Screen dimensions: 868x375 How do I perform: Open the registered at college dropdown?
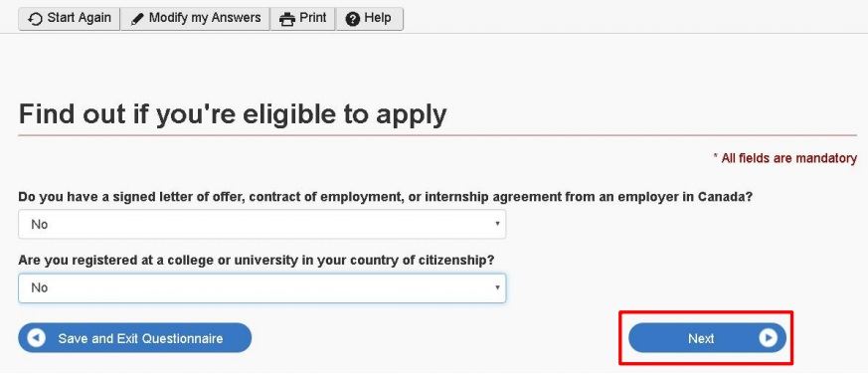[261, 288]
